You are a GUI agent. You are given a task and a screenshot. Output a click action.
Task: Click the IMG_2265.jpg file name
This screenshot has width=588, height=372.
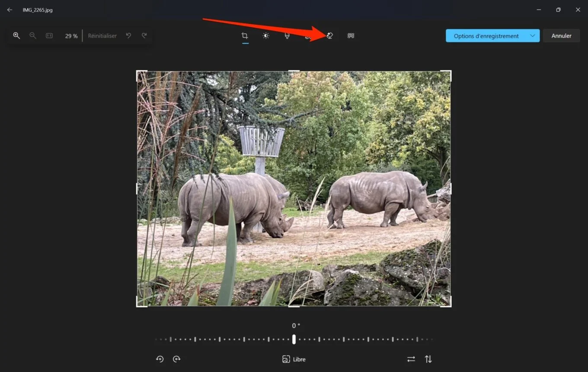(38, 10)
